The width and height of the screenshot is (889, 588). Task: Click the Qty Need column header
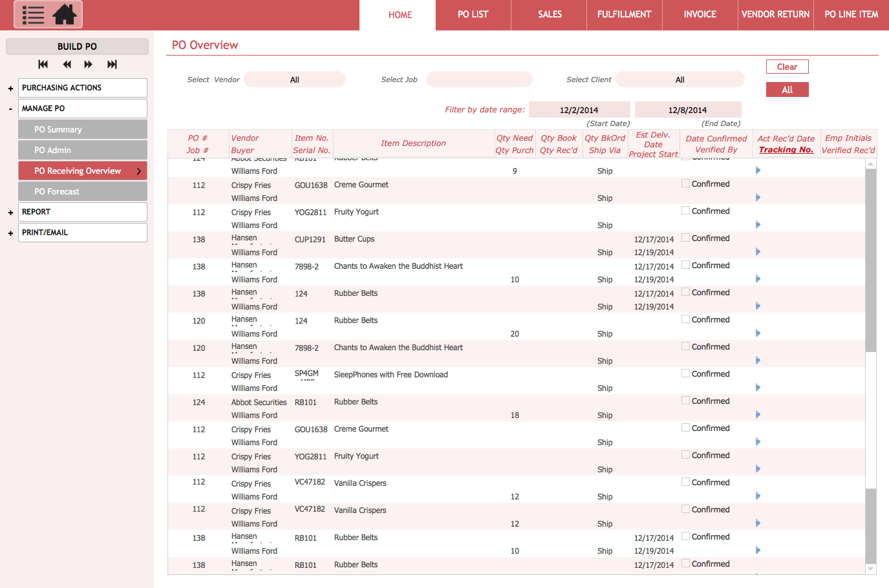point(515,138)
